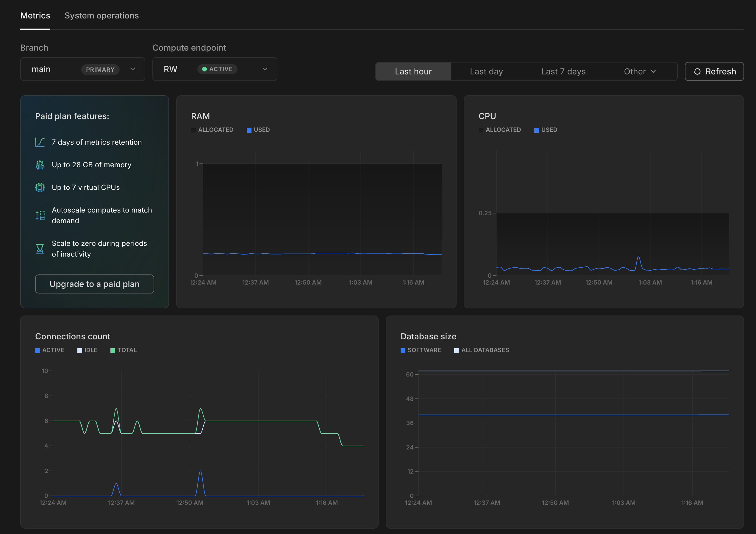Click the scale to zero hourglass icon

40,249
